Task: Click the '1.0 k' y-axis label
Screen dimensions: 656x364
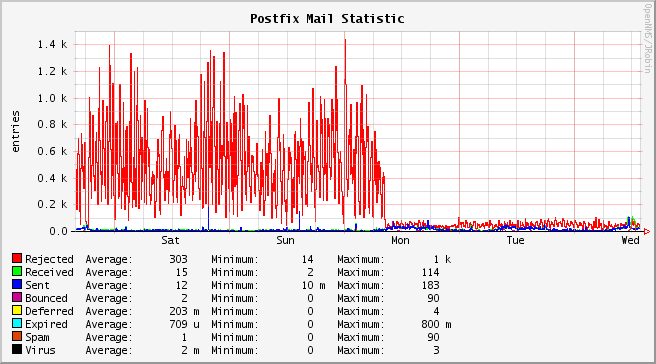Action: pyautogui.click(x=52, y=98)
